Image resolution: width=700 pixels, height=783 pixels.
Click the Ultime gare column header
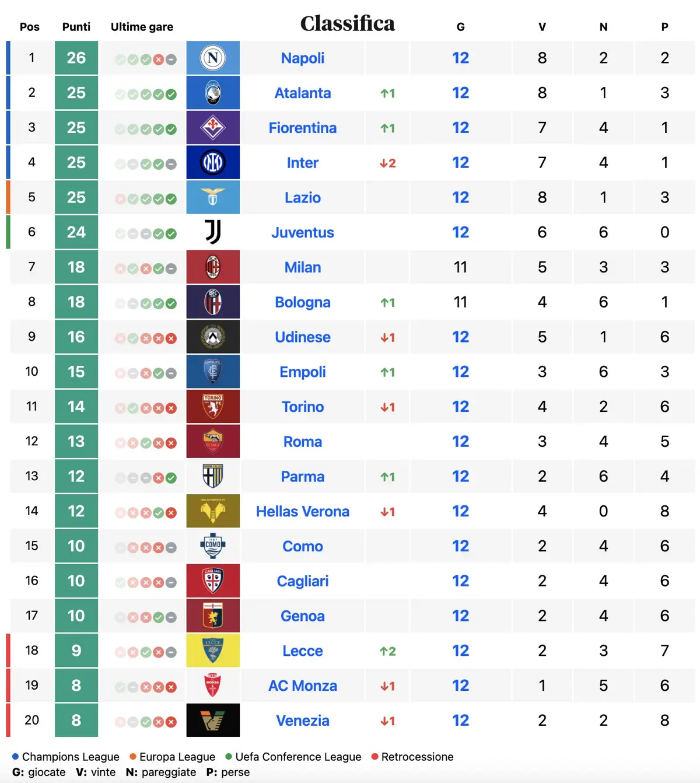(x=142, y=27)
